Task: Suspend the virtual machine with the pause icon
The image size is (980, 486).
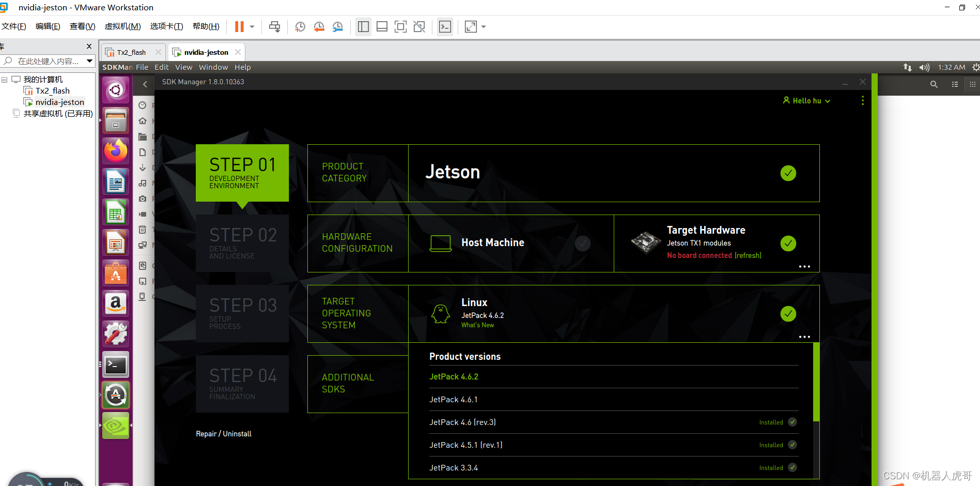Action: click(239, 26)
